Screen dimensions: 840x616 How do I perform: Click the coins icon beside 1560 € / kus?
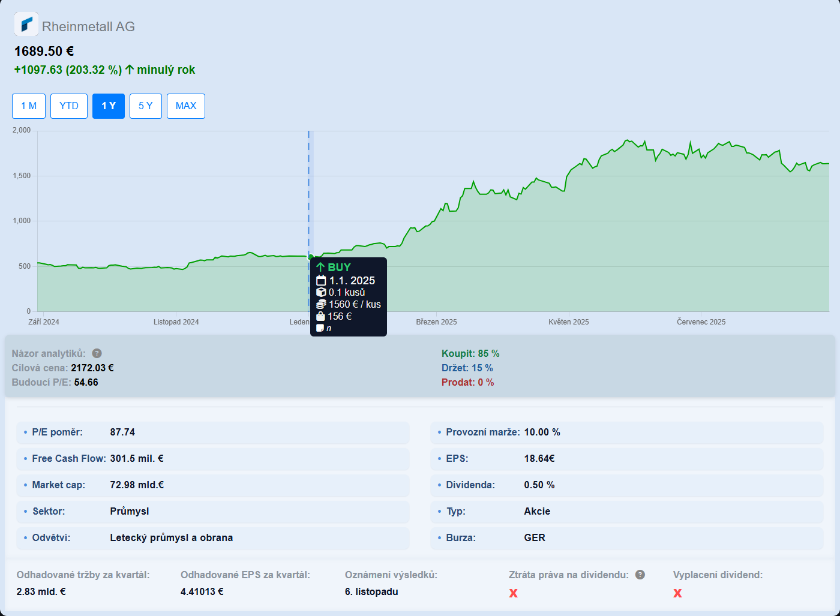[321, 304]
